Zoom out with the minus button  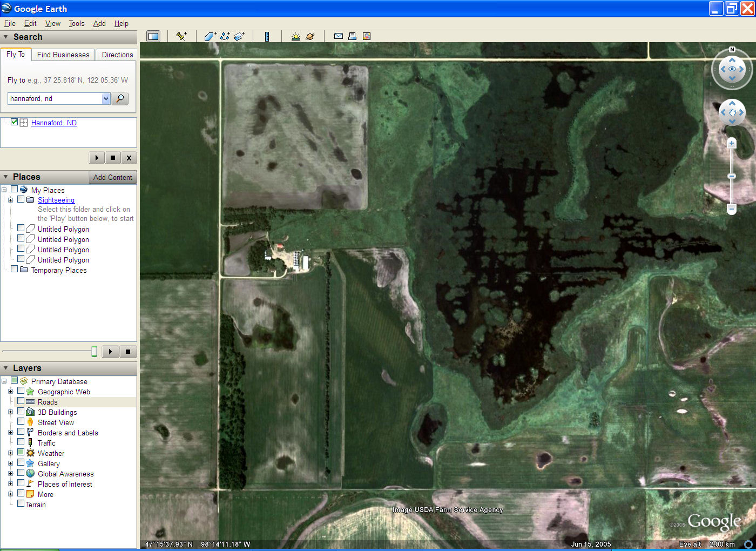[x=732, y=209]
